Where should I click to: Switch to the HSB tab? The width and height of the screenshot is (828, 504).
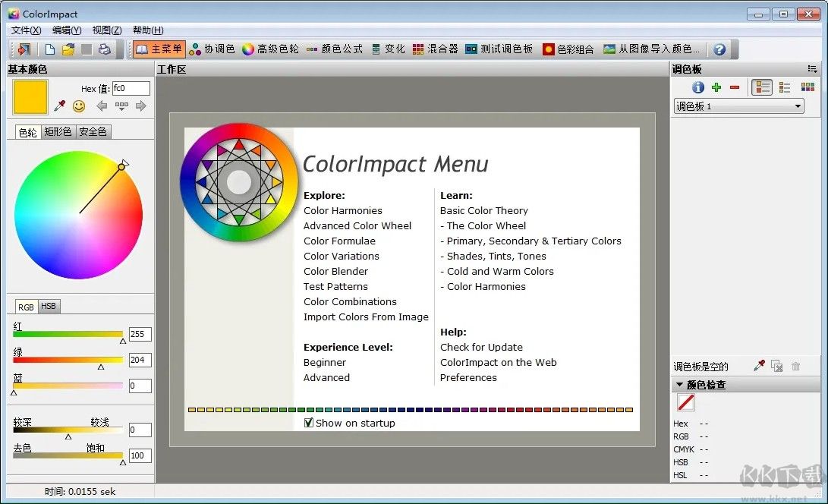[48, 306]
